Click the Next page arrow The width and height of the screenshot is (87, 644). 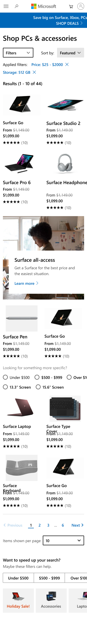[77, 525]
